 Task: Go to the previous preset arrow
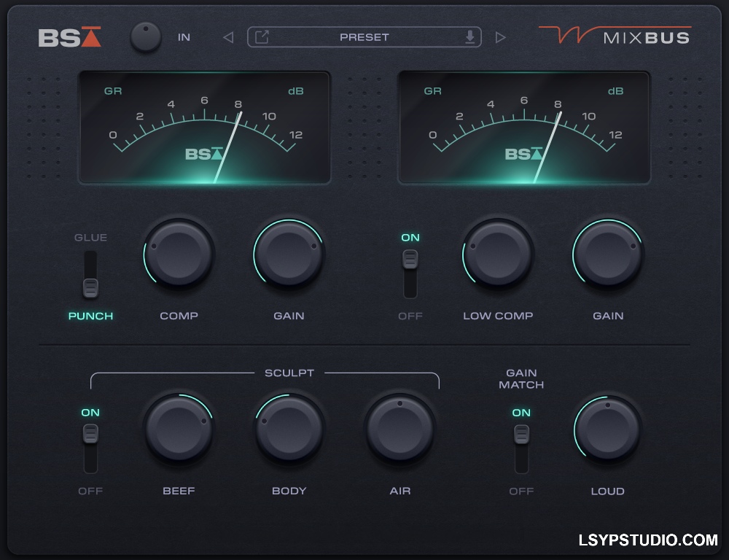[228, 37]
